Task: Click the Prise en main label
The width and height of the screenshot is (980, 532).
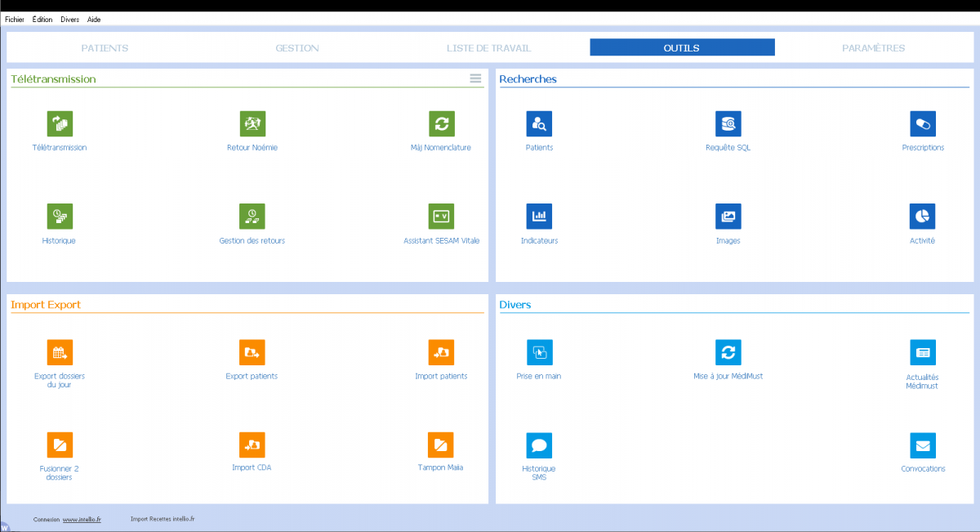Action: [x=539, y=376]
